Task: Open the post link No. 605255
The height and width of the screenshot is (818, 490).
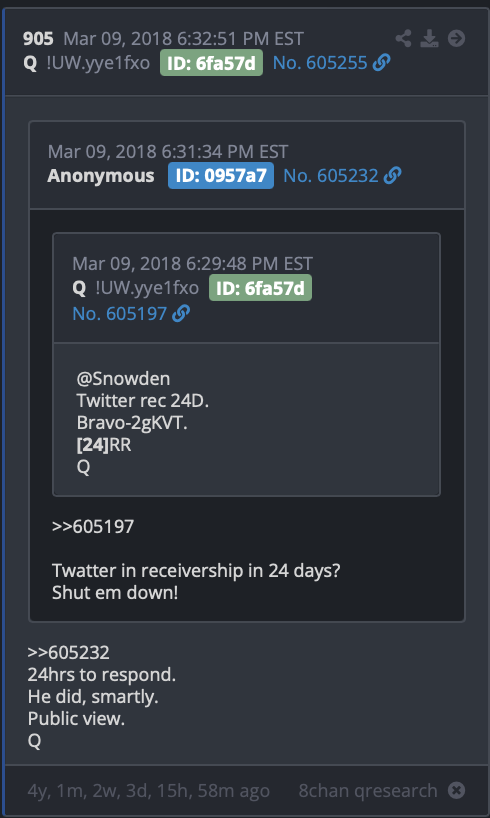Action: tap(320, 63)
